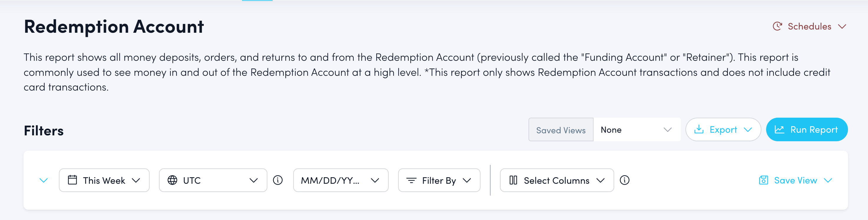Click the Save View disk icon

pyautogui.click(x=763, y=180)
